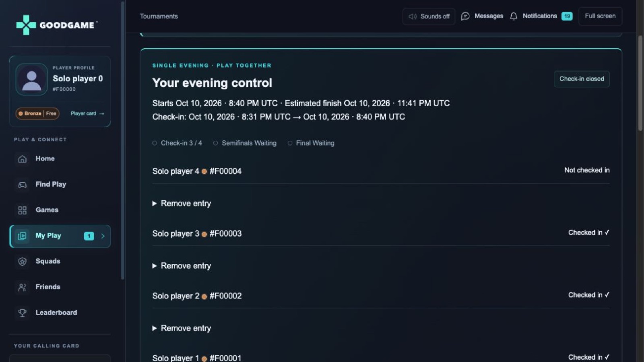Select the Check-in 3 / 4 step indicator
The height and width of the screenshot is (362, 644).
(177, 143)
